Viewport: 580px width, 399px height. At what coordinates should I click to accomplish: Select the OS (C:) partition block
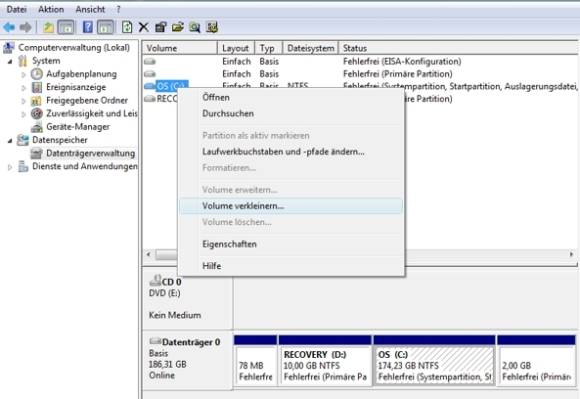(x=434, y=361)
